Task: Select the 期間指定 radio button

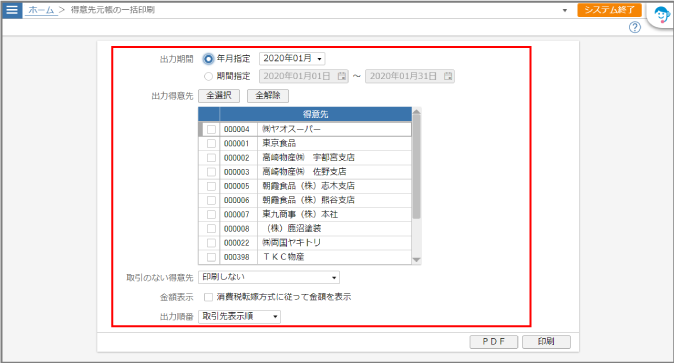Action: [x=208, y=77]
